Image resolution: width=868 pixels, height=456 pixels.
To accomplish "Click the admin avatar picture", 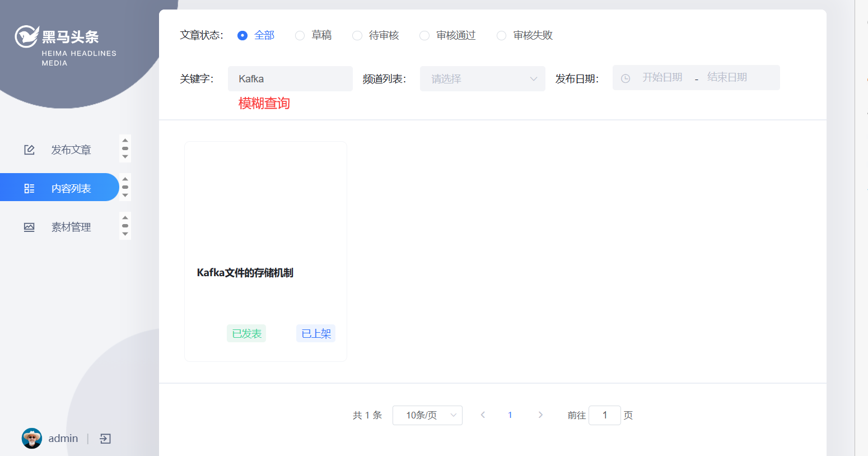I will click(x=32, y=438).
